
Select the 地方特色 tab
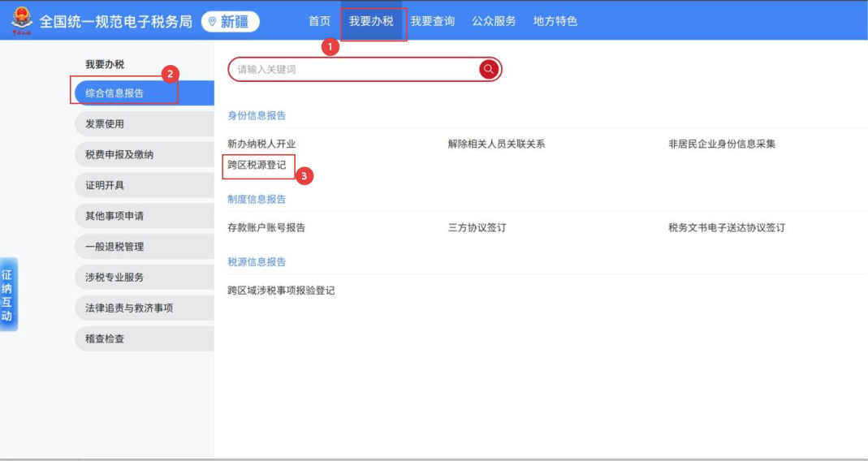tap(555, 21)
